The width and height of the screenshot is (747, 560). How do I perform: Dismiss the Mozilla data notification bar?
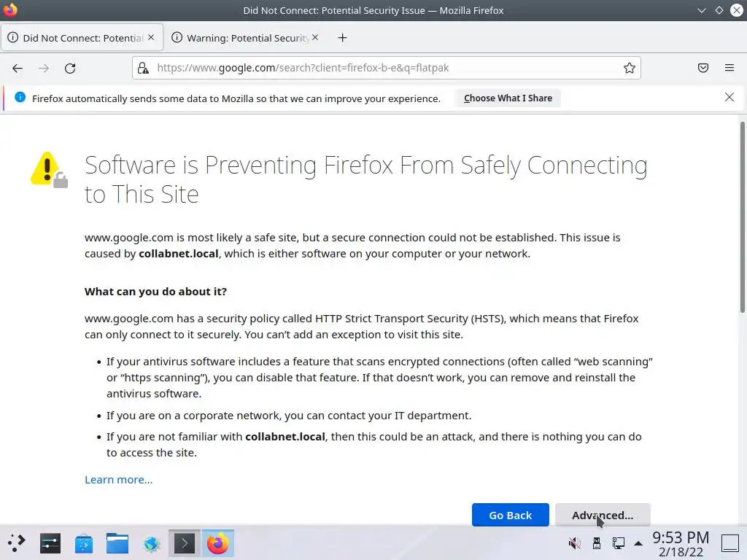coord(729,97)
